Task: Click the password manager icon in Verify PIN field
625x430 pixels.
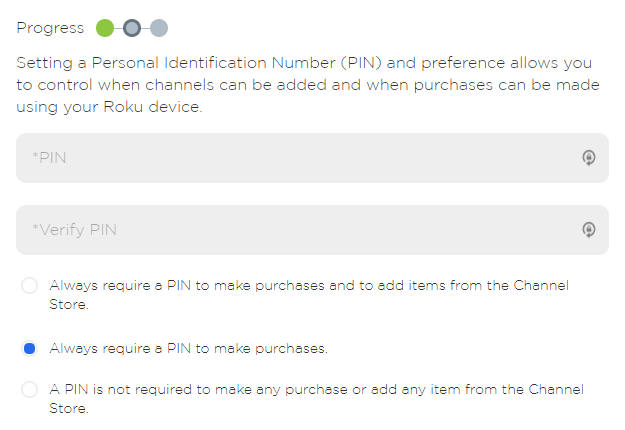Action: coord(589,230)
